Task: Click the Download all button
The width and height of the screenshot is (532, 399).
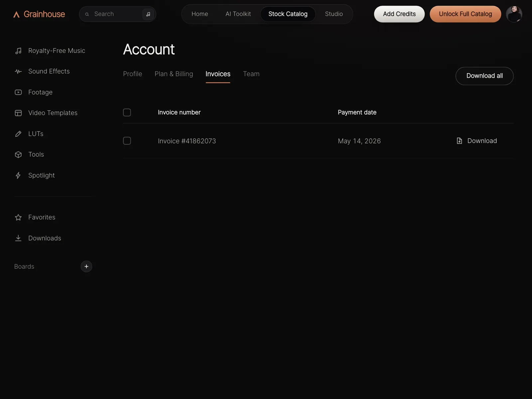Action: click(x=484, y=76)
